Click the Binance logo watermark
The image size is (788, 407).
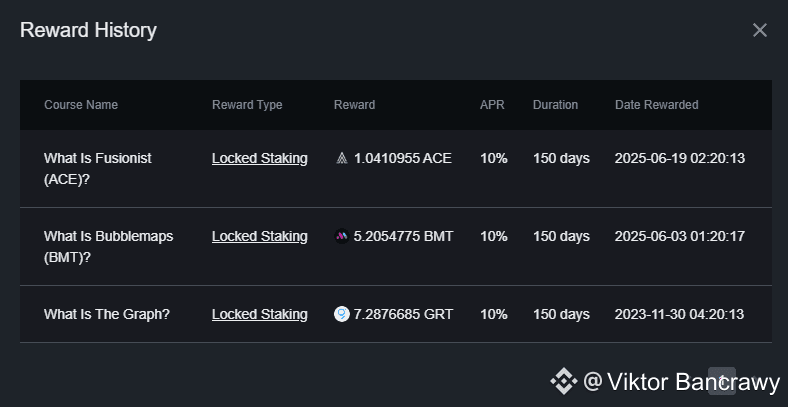(564, 381)
